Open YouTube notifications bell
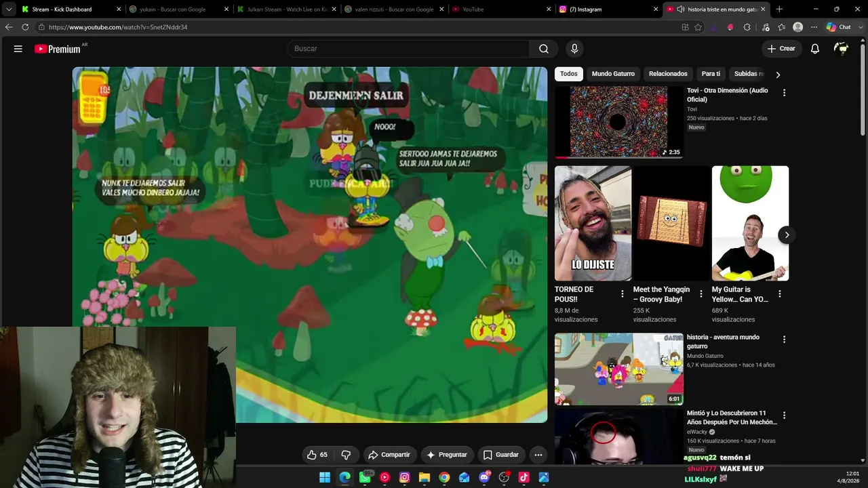868x488 pixels. [x=815, y=49]
